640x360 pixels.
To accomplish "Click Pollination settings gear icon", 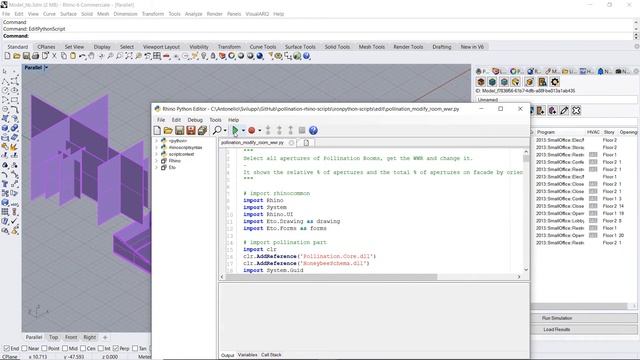I will 555,82.
